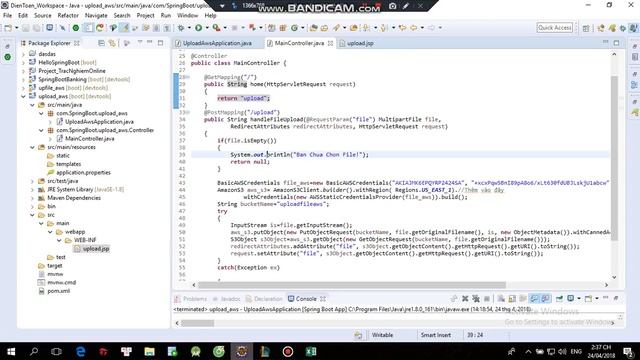The image size is (640, 360).
Task: Toggle Show Console When Standard Out Changes
Action: [x=534, y=299]
